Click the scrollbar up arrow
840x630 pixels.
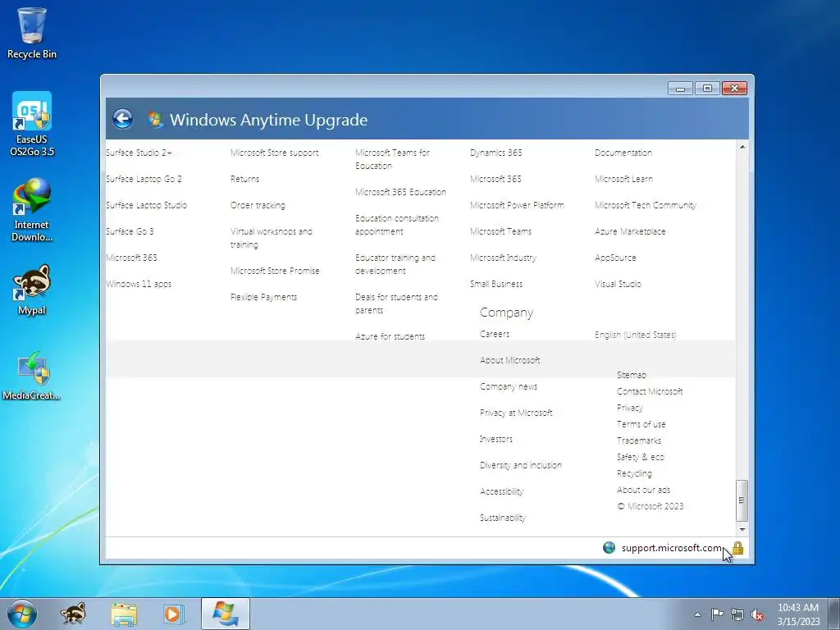pos(742,147)
